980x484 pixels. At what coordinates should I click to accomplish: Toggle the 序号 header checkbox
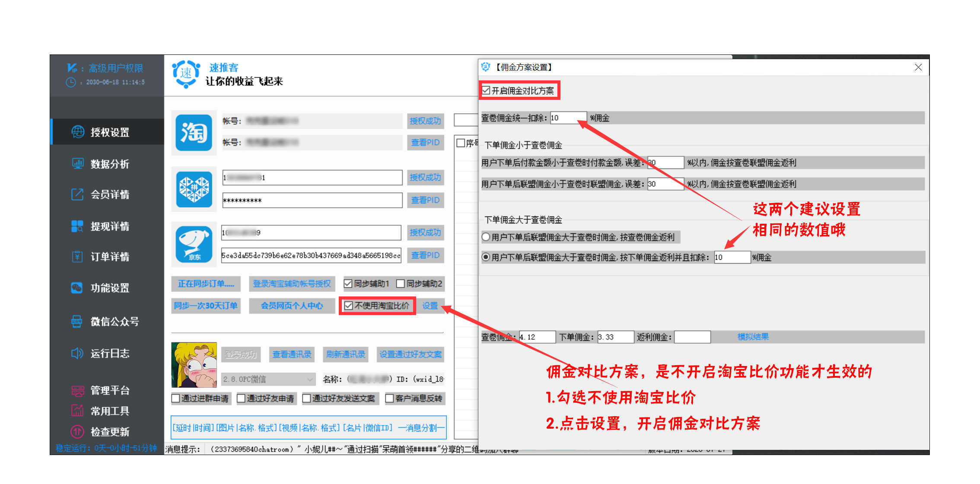pos(461,143)
